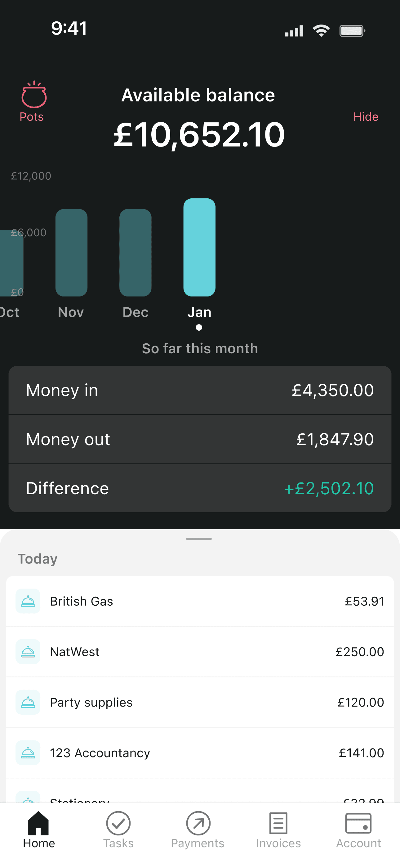This screenshot has height=868, width=400.
Task: Open the Money out summary row
Action: (x=200, y=439)
